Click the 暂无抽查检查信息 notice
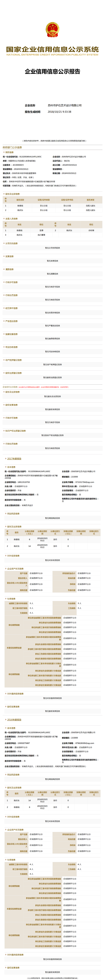105x980 pixels. [53, 339]
